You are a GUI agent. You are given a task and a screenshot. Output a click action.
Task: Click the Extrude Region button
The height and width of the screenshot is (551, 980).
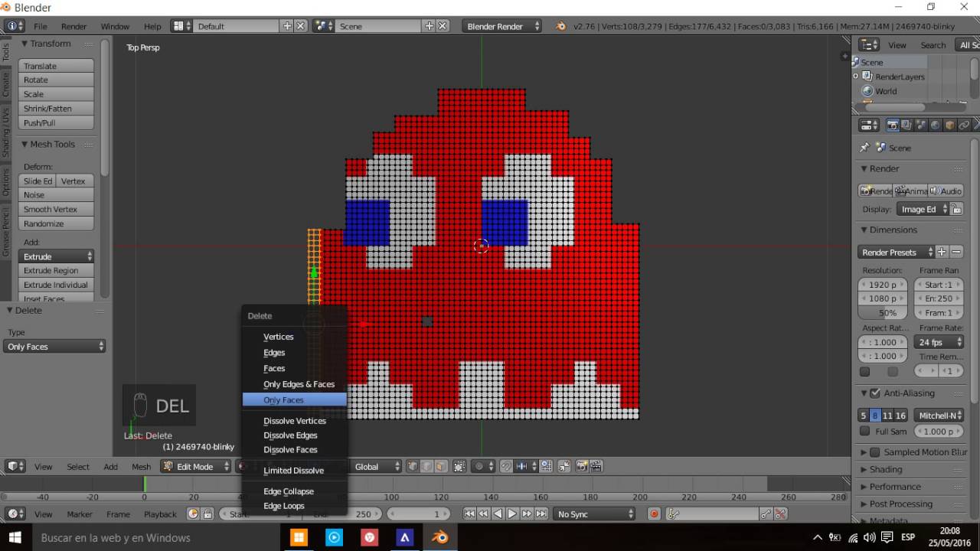pos(56,270)
